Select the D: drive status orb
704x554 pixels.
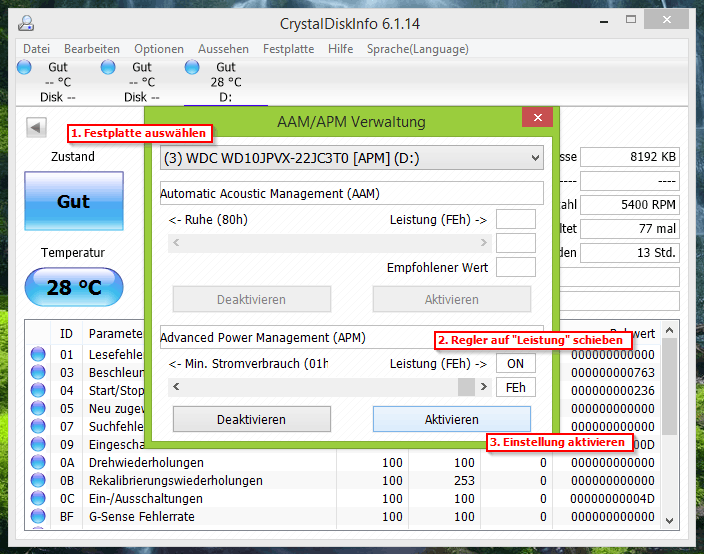click(192, 67)
